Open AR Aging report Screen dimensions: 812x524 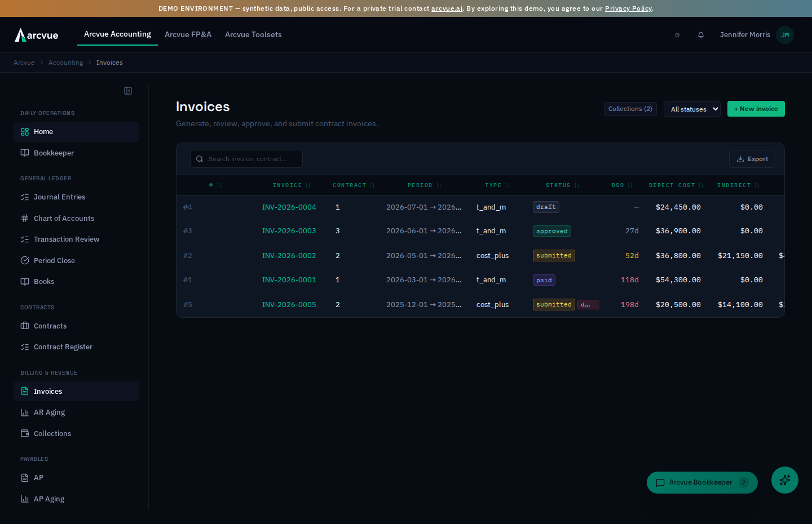[76, 412]
